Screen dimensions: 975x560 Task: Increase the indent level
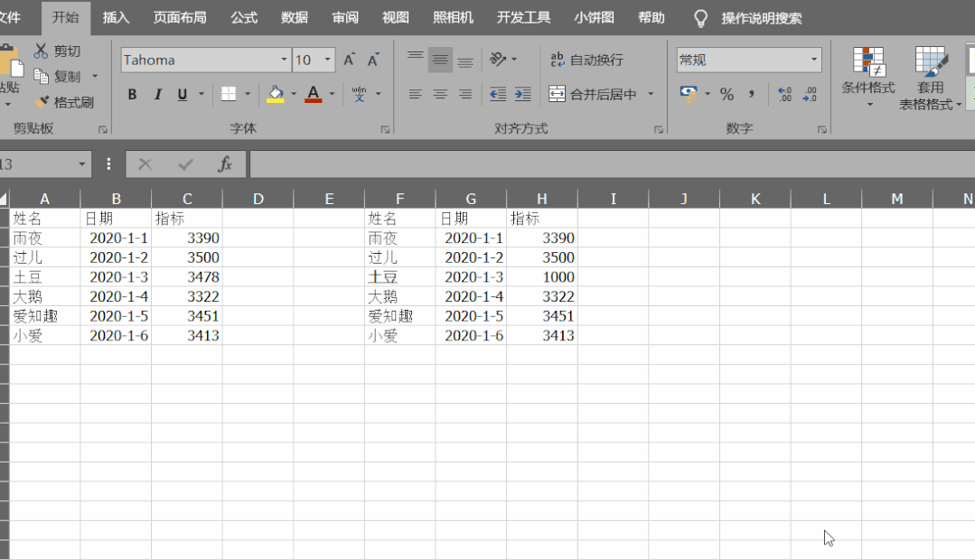tap(523, 94)
